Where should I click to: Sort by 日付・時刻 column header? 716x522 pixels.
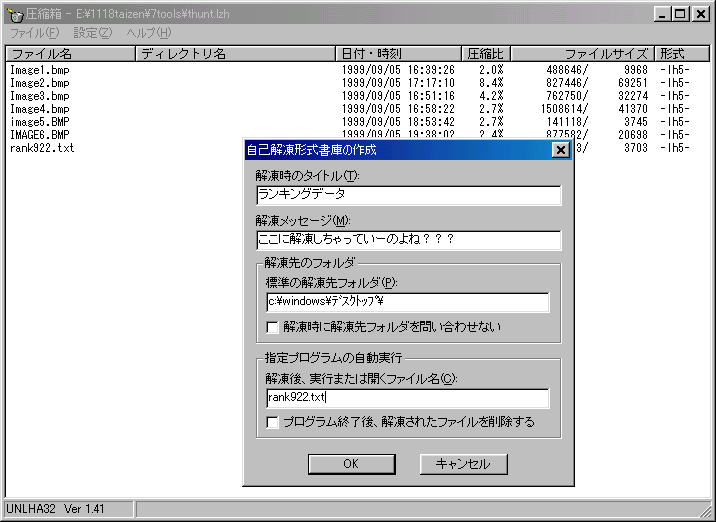[398, 53]
